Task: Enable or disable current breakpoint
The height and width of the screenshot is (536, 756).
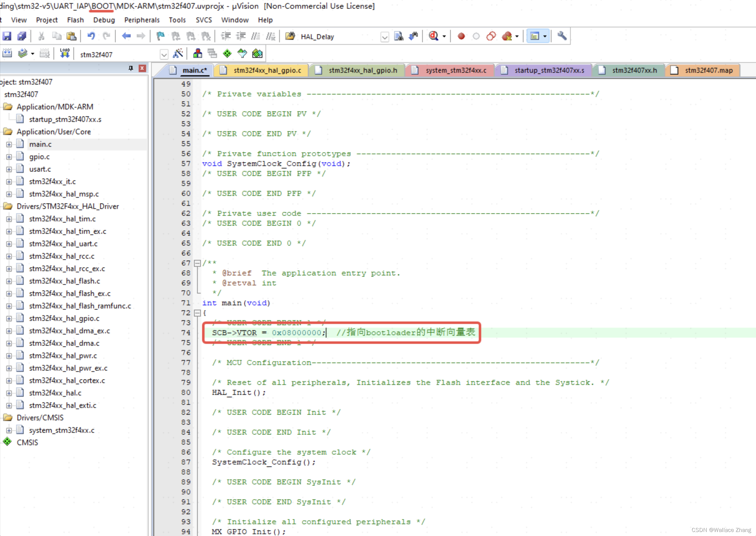Action: (x=476, y=36)
